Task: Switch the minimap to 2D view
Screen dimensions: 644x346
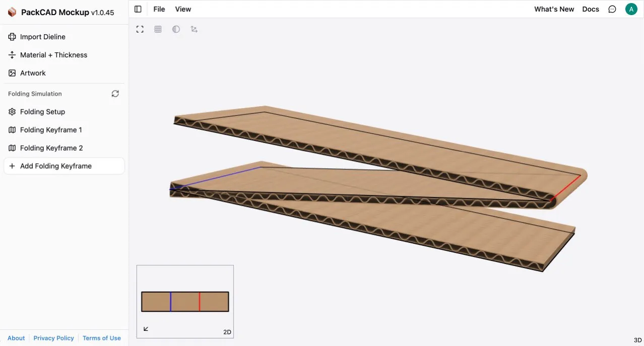Action: click(x=226, y=332)
